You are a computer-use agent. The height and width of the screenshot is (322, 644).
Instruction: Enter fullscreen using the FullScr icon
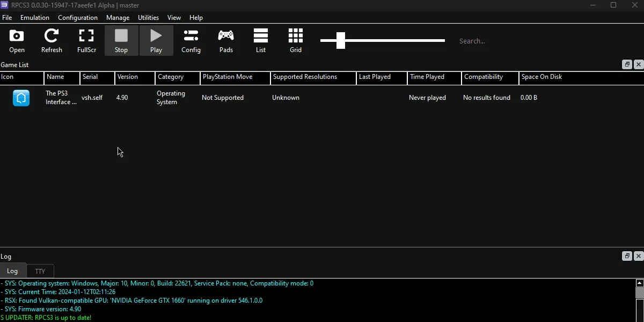tap(86, 40)
